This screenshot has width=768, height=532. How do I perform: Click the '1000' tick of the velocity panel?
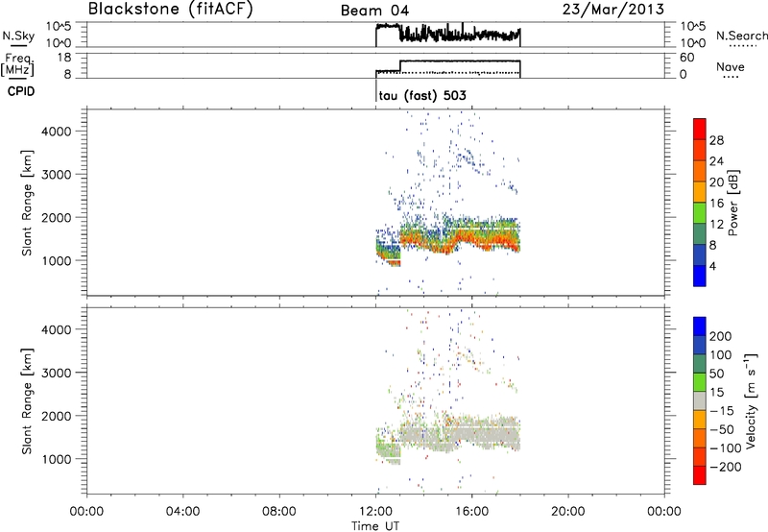(56, 459)
